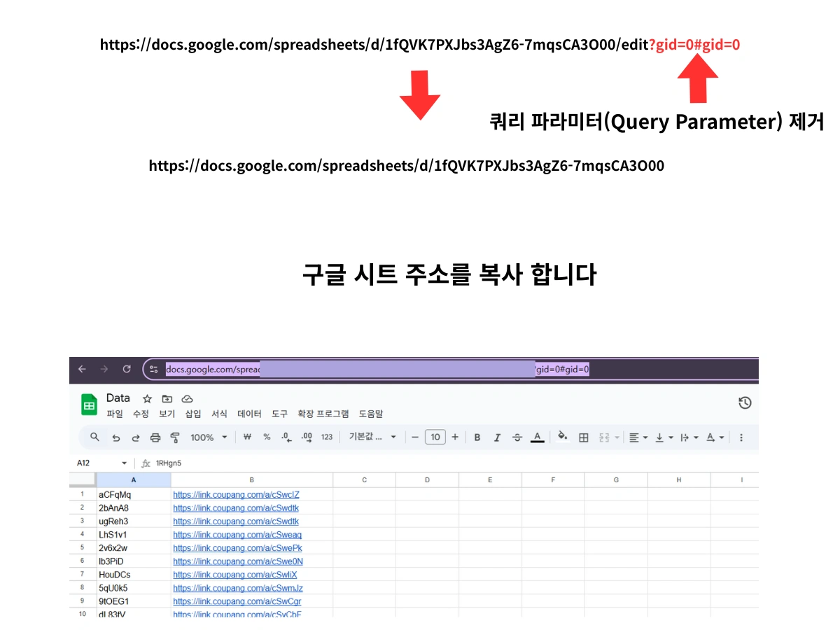Open the 삽입 menu
The image size is (840, 630).
pyautogui.click(x=192, y=414)
